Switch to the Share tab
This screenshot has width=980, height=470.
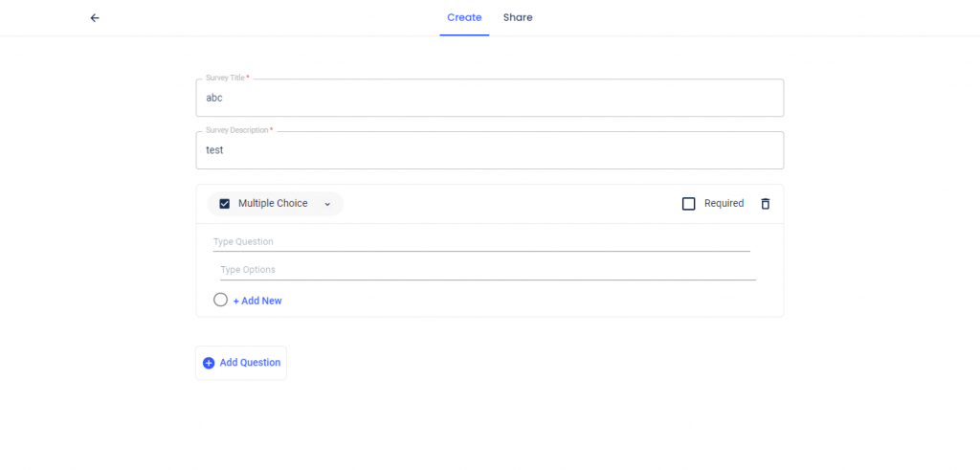click(x=518, y=17)
